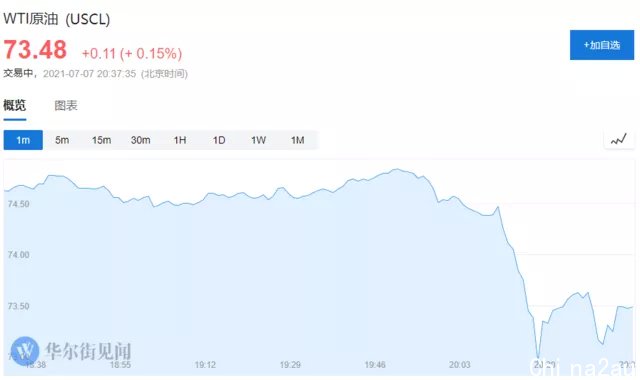Click the WTI原油 (USCL) title
This screenshot has height=380, width=640.
click(57, 19)
